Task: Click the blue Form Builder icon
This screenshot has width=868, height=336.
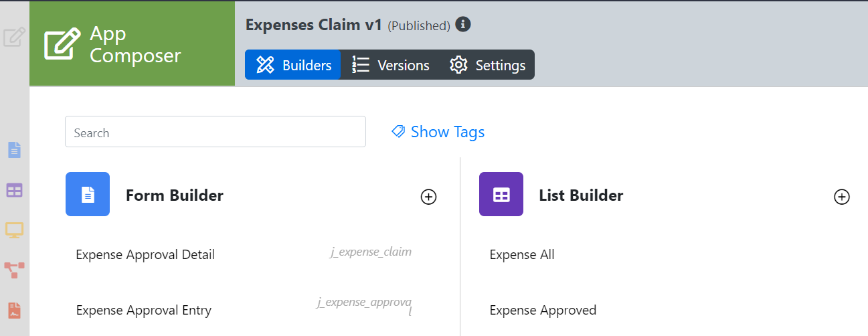Action: click(x=88, y=195)
